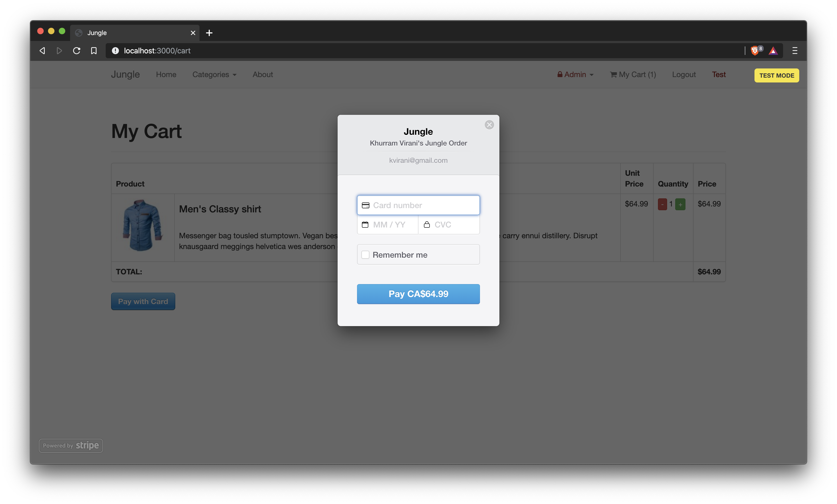Increase shirt quantity with plus button
Image resolution: width=837 pixels, height=504 pixels.
tap(680, 204)
